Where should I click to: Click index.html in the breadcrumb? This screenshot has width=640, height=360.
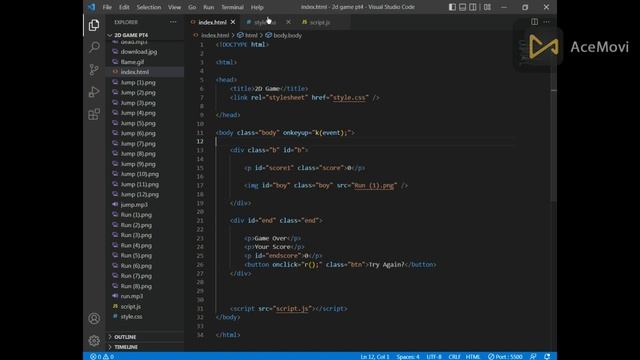215,36
